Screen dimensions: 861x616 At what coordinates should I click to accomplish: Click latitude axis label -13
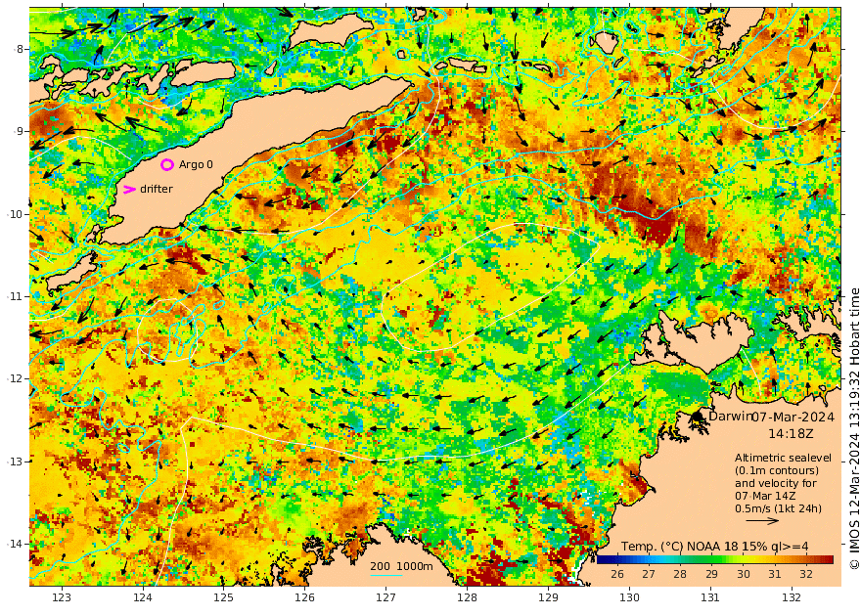15,462
